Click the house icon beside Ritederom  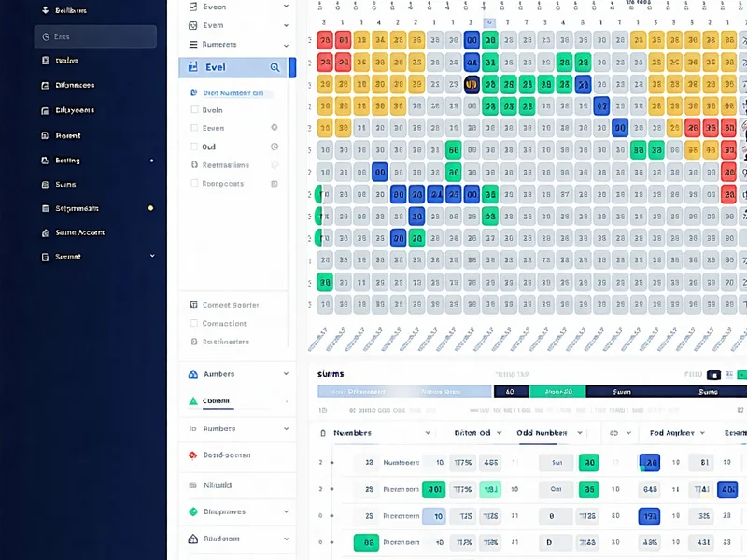(193, 539)
